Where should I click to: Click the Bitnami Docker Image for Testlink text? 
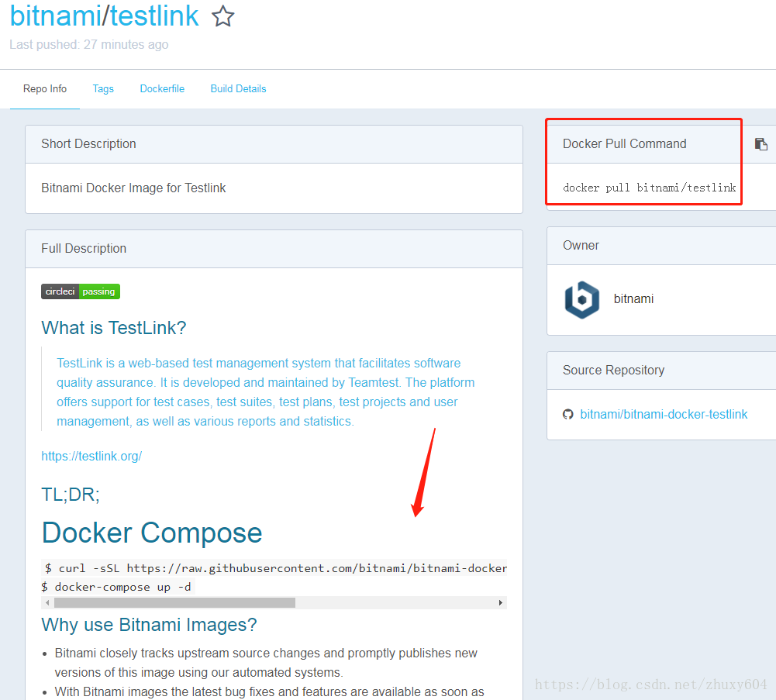coord(133,188)
